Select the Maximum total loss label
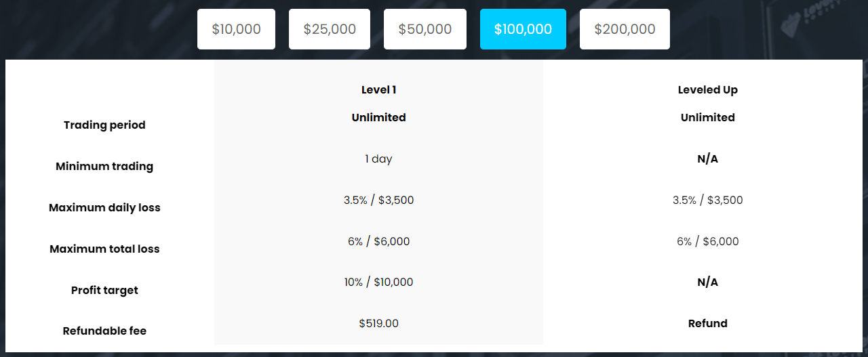868x357 pixels. 104,249
